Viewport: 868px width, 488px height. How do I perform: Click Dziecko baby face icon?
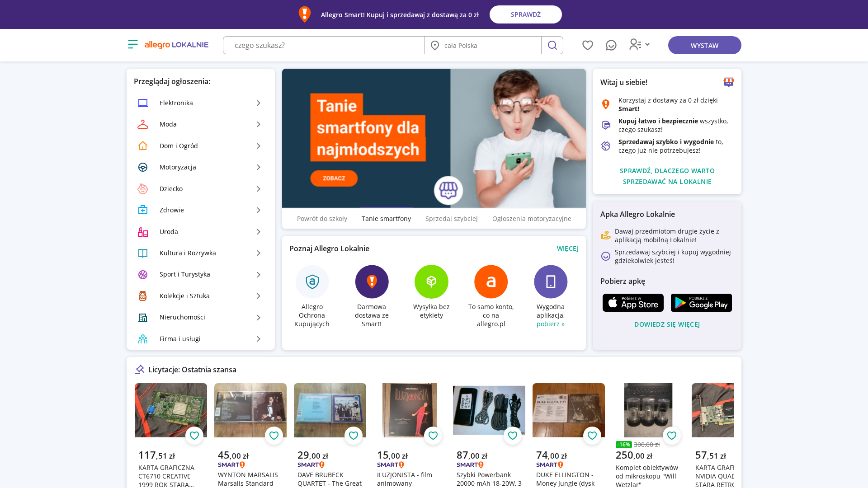coord(143,189)
